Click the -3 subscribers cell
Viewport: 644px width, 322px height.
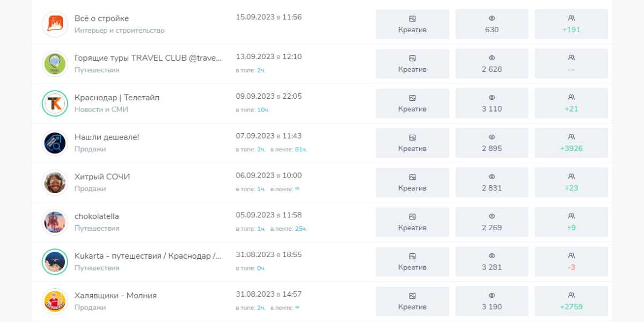571,262
